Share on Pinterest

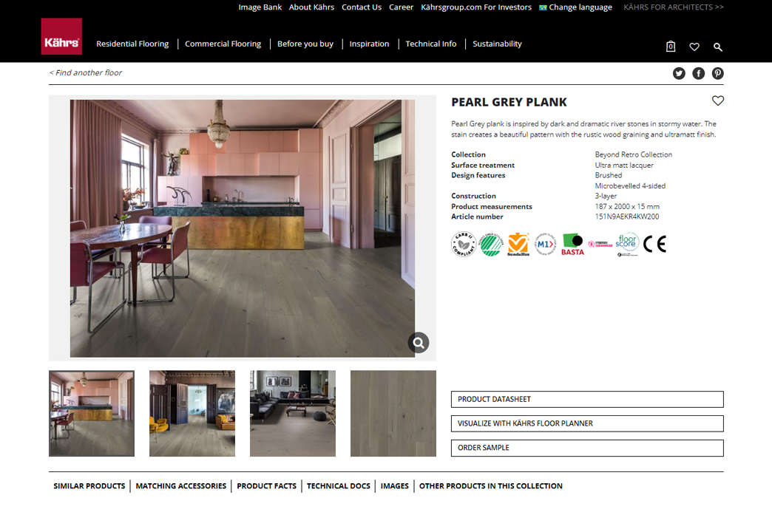[x=718, y=73]
